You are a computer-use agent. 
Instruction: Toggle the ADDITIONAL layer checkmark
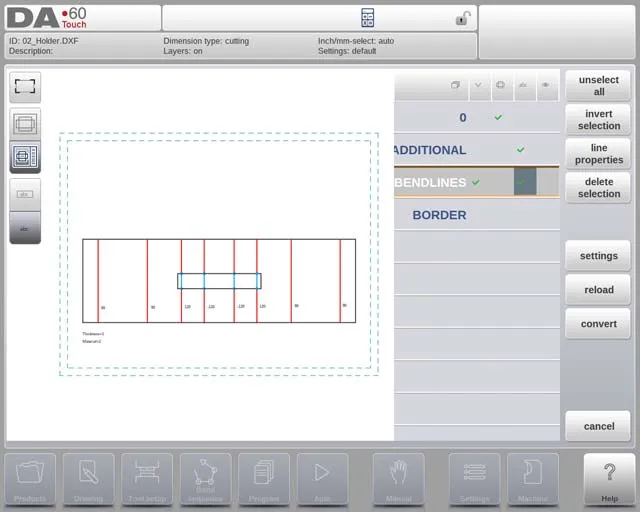coord(520,150)
